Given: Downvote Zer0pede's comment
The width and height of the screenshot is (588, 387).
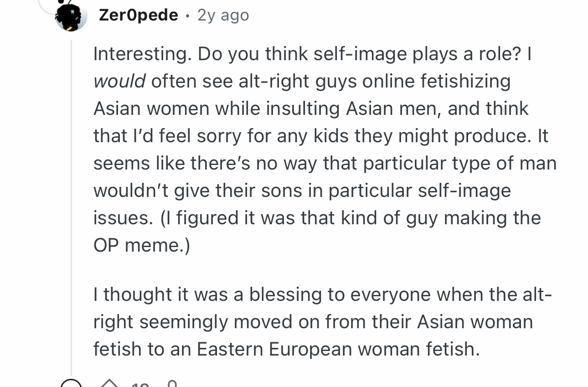Looking at the screenshot, I should tap(172, 384).
